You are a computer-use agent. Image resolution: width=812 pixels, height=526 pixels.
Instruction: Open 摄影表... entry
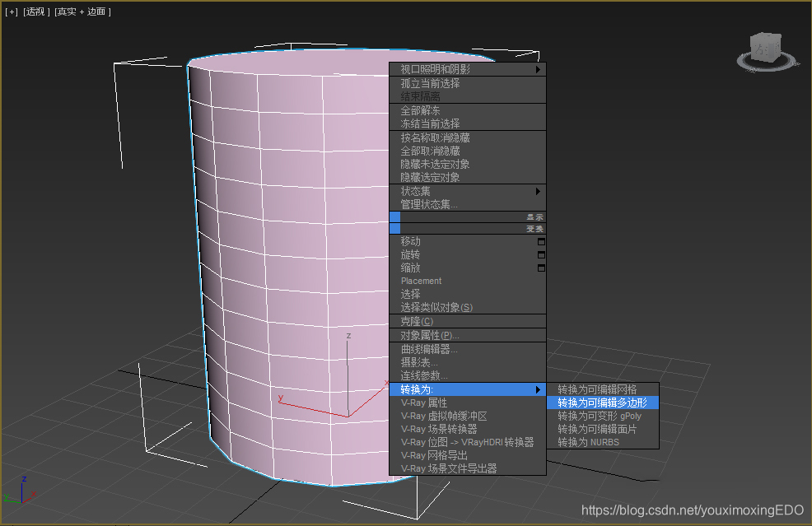[468, 362]
